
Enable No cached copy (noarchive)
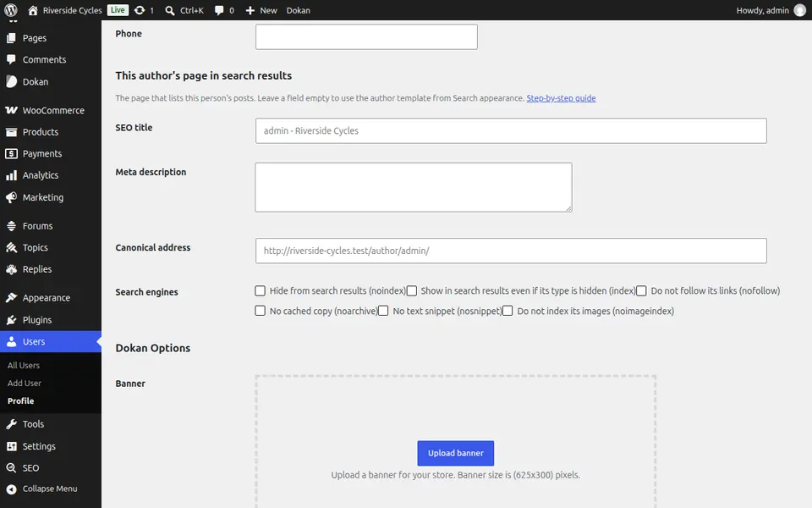tap(260, 311)
